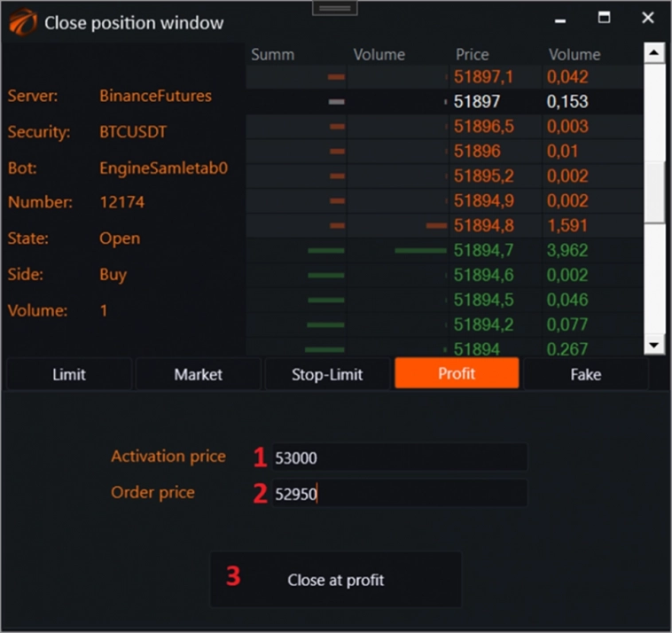Focus the Order price field
Viewport: 672px width, 633px height.
[x=400, y=493]
